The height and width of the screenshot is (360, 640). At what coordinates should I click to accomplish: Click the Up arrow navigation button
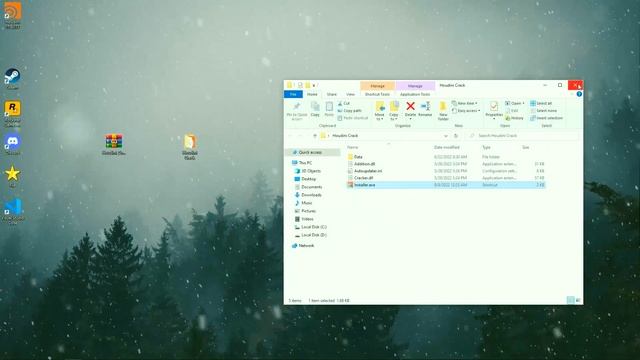pos(315,136)
